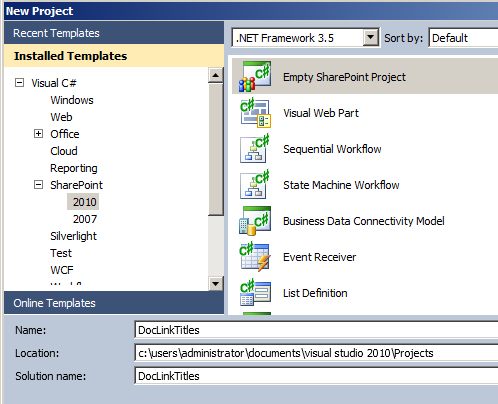Select 2010 under SharePoint

[83, 202]
